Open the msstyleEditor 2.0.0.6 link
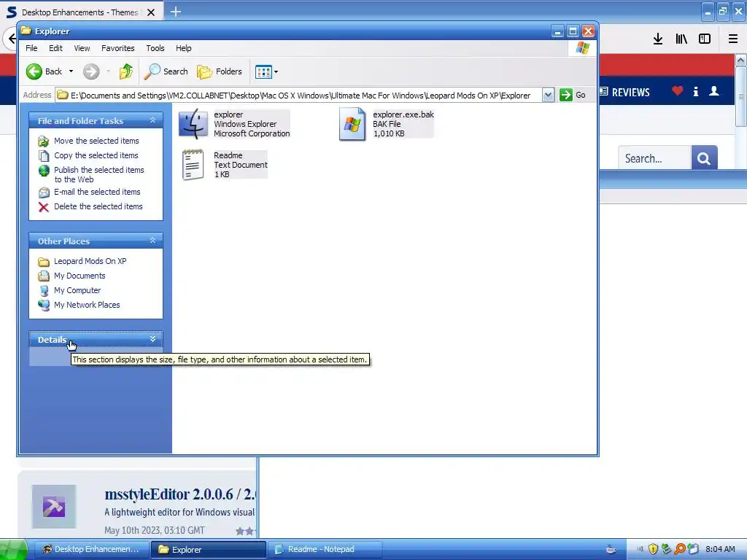 181,494
